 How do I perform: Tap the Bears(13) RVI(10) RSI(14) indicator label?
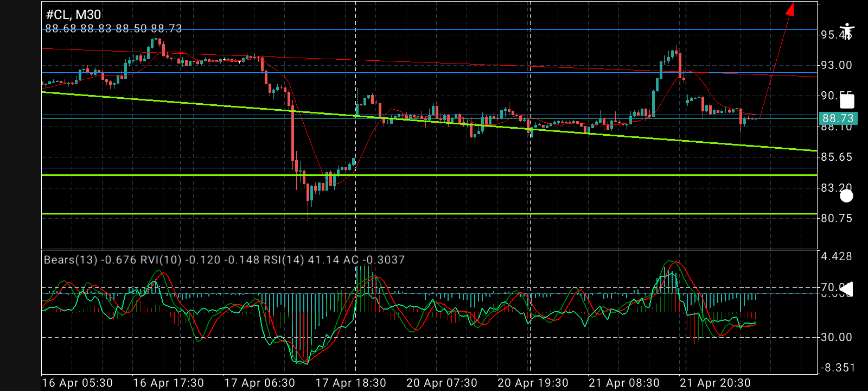pyautogui.click(x=224, y=260)
